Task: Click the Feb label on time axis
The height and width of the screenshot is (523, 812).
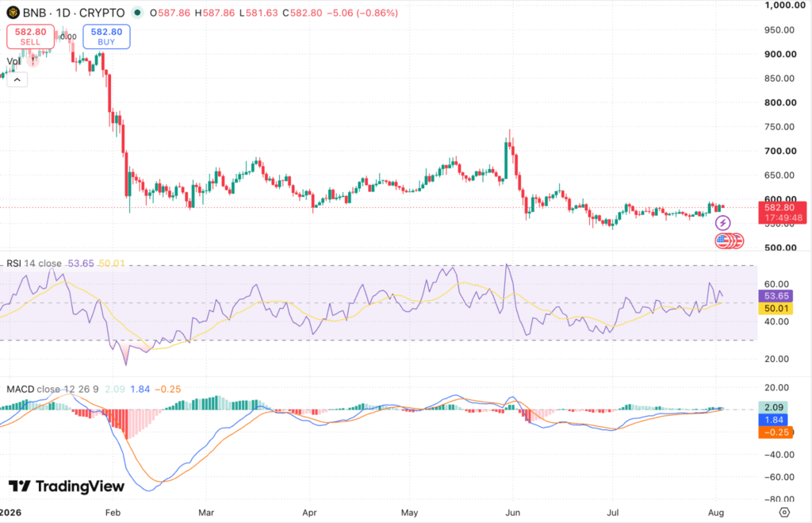Action: pyautogui.click(x=113, y=513)
